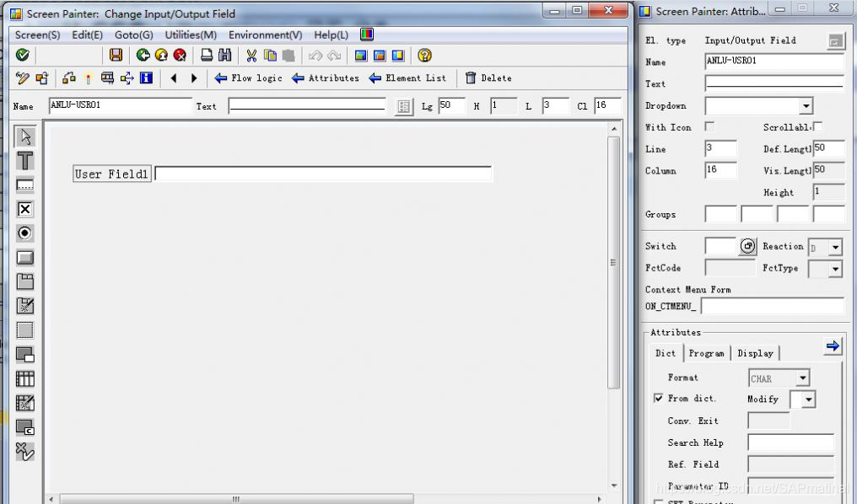The width and height of the screenshot is (857, 504).
Task: Open the Reaction dropdown
Action: tap(835, 247)
